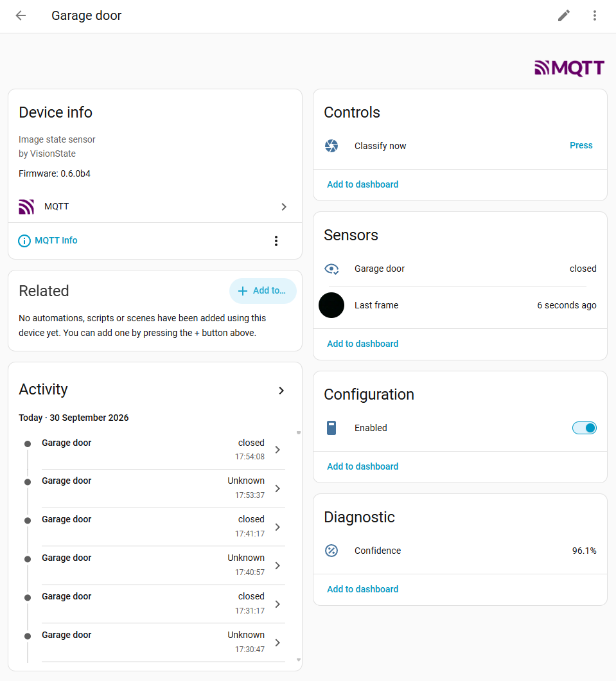Click the Add to... button in Related
Viewport: 616px width, 681px height.
tap(263, 291)
